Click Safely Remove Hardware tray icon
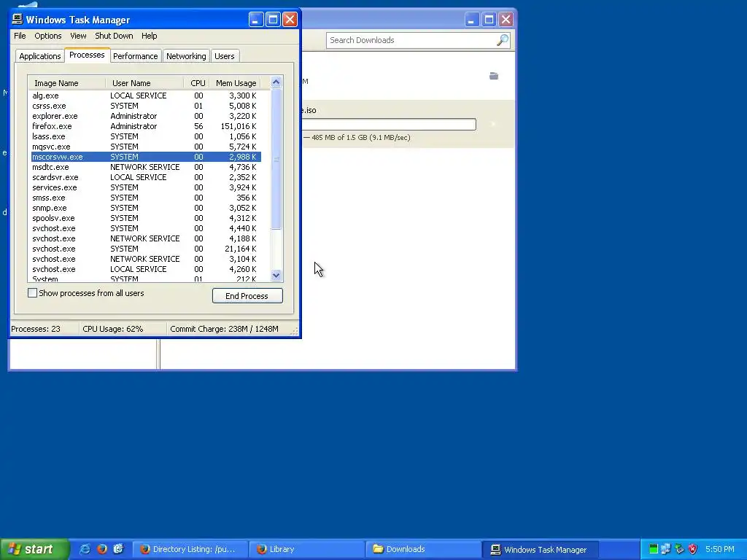 tap(679, 549)
